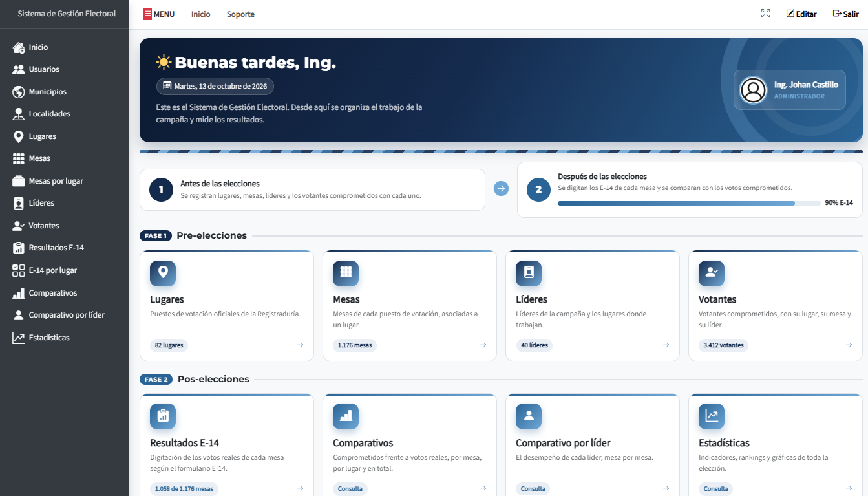This screenshot has height=496, width=868.
Task: Select the Votantes sidebar icon
Action: 19,226
